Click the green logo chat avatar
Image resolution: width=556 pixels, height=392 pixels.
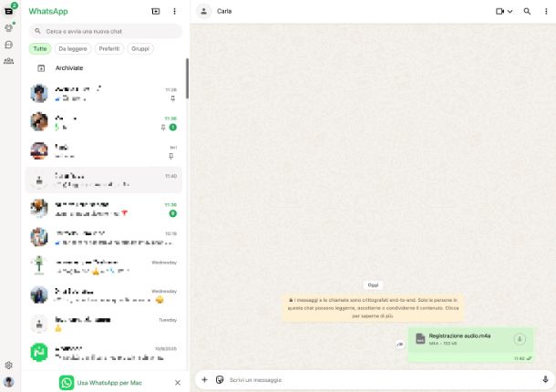[39, 352]
